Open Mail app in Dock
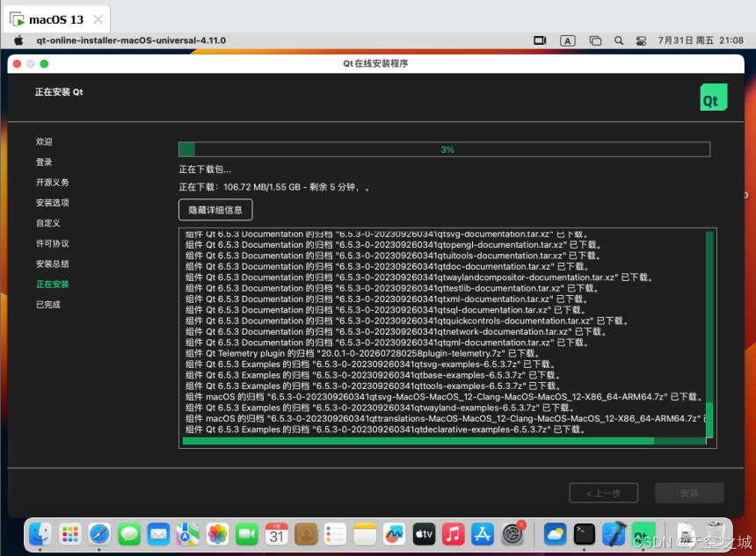The width and height of the screenshot is (756, 556). click(158, 534)
